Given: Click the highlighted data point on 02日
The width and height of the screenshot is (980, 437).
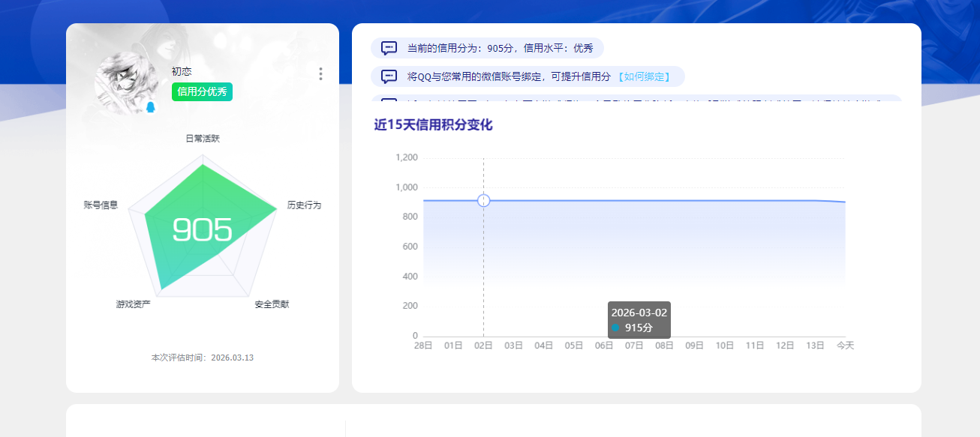Looking at the screenshot, I should click(x=483, y=200).
